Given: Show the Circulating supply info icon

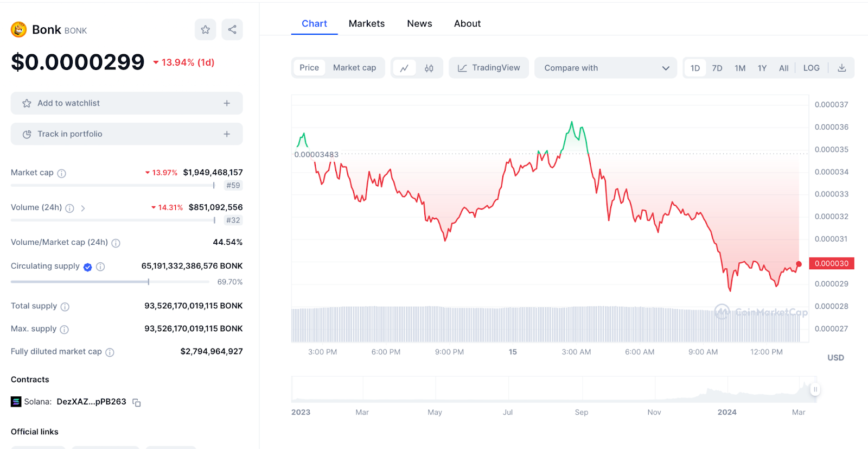Looking at the screenshot, I should [100, 267].
